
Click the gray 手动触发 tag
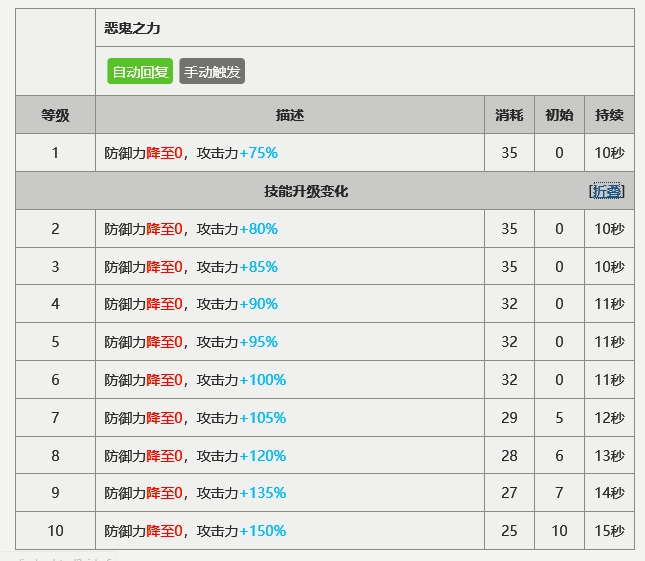(212, 72)
